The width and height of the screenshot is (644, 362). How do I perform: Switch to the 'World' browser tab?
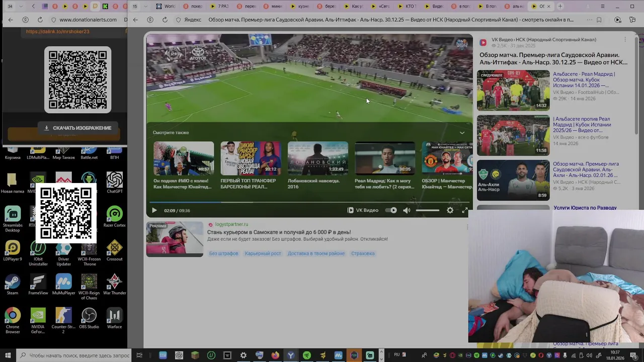point(166,7)
